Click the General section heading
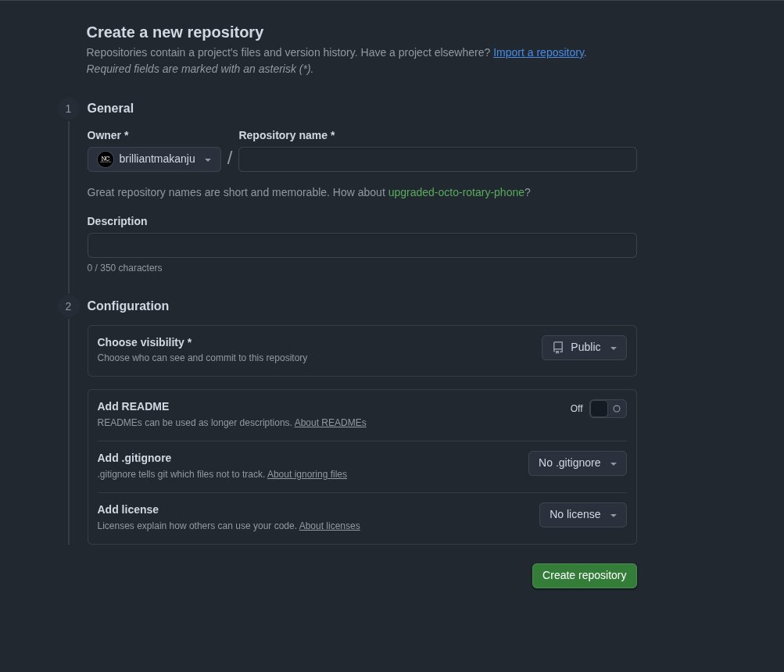Viewport: 784px width, 672px height. 110,109
